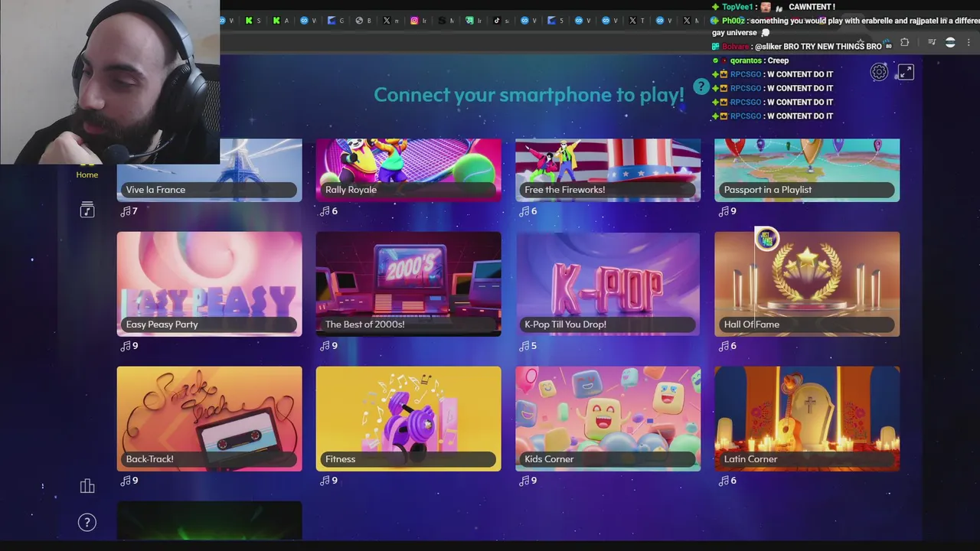This screenshot has width=980, height=551.
Task: Choose the Hall Of Fame playlist
Action: (807, 284)
